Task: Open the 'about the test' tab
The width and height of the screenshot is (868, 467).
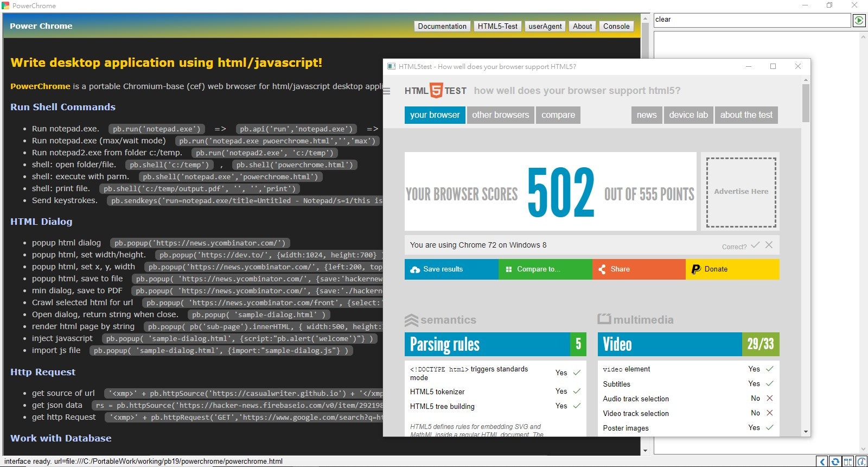Action: (x=746, y=115)
